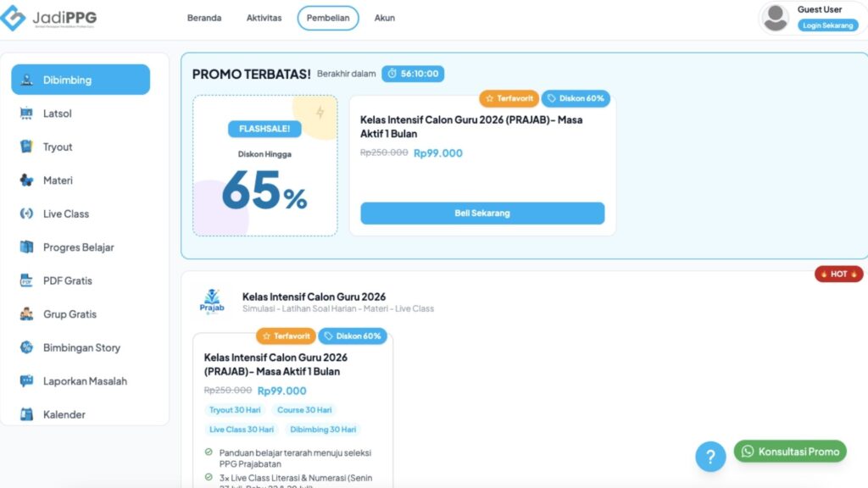Click lower card title Masa Aktif 1 Bulan
This screenshot has width=868, height=488.
[x=275, y=364]
